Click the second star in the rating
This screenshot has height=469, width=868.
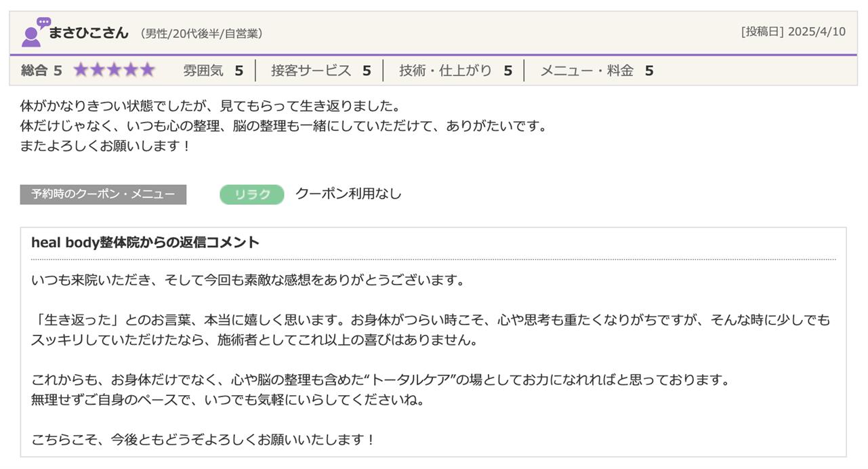(98, 70)
